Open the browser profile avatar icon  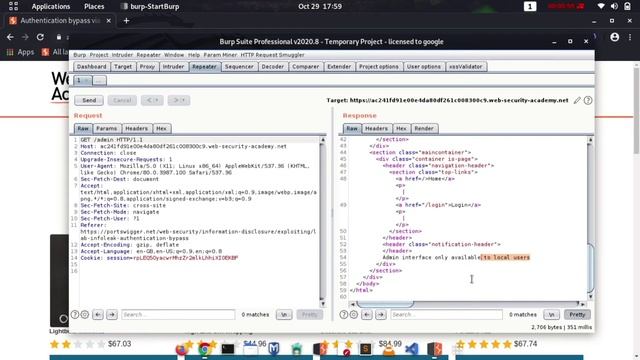point(614,37)
